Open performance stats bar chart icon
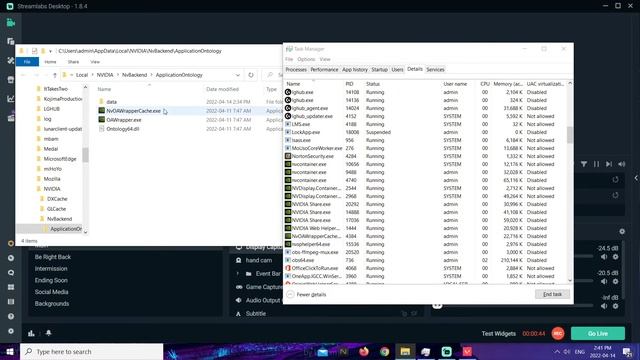The width and height of the screenshot is (640, 360). [x=31, y=333]
